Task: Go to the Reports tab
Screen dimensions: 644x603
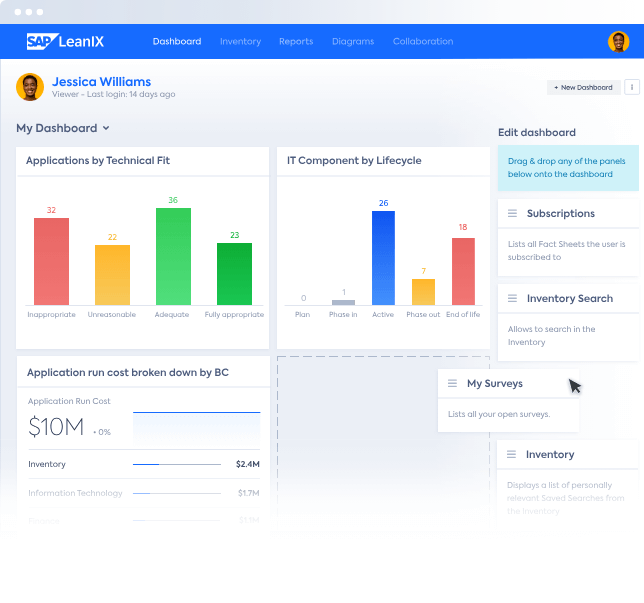Action: (296, 42)
